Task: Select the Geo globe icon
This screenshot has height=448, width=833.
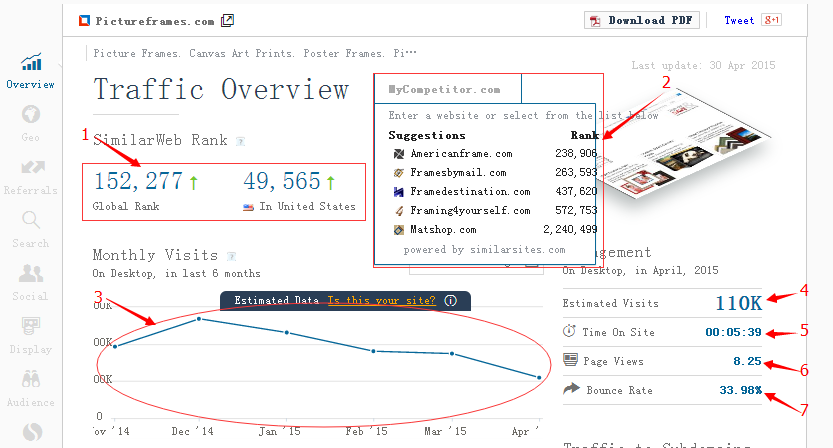Action: (x=31, y=117)
